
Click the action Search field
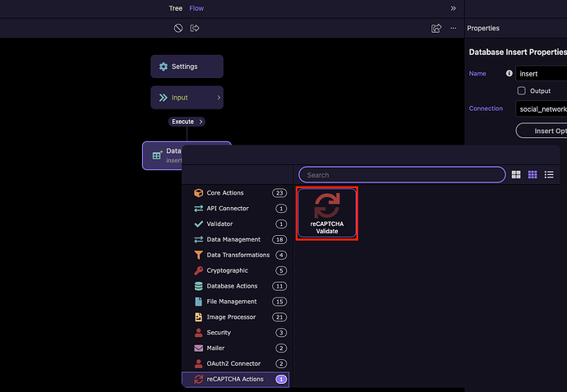click(x=401, y=175)
